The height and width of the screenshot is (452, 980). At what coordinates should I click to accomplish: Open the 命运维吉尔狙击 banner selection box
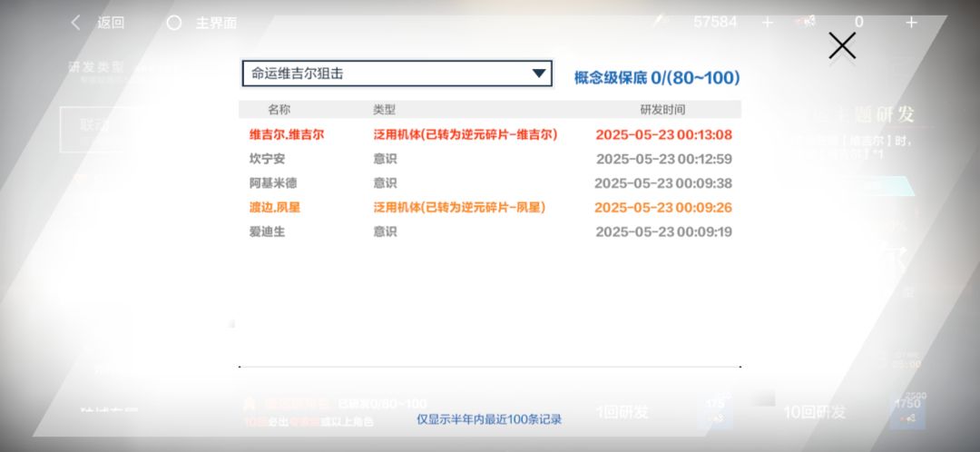point(397,74)
